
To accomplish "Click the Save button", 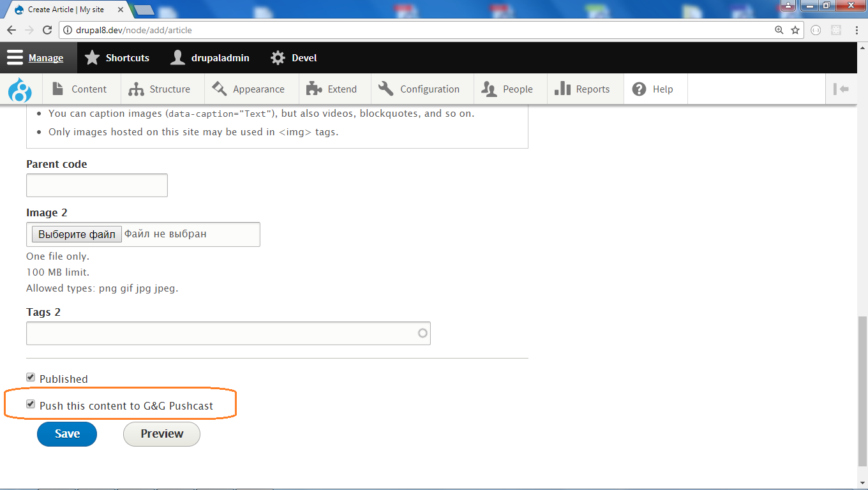I will (66, 434).
